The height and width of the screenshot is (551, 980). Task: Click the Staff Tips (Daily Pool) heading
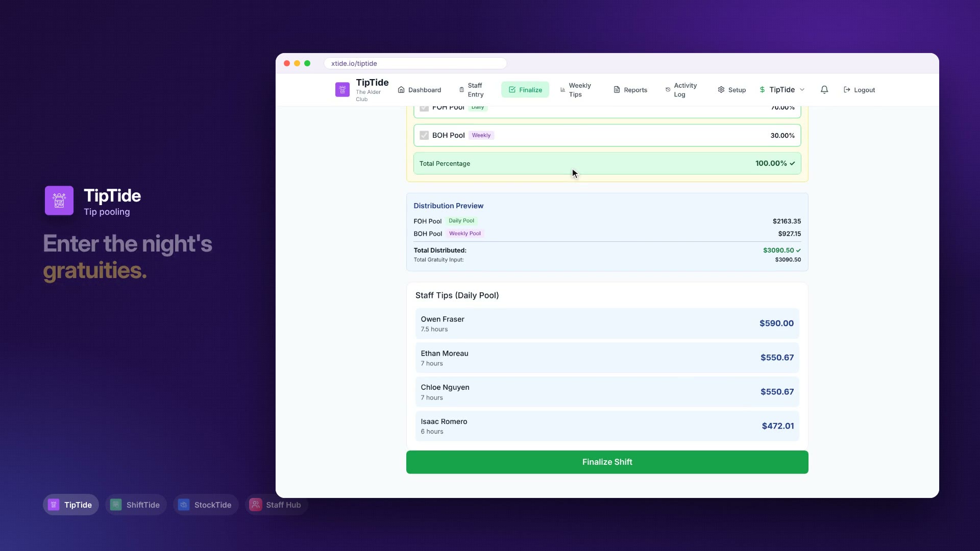click(x=457, y=295)
